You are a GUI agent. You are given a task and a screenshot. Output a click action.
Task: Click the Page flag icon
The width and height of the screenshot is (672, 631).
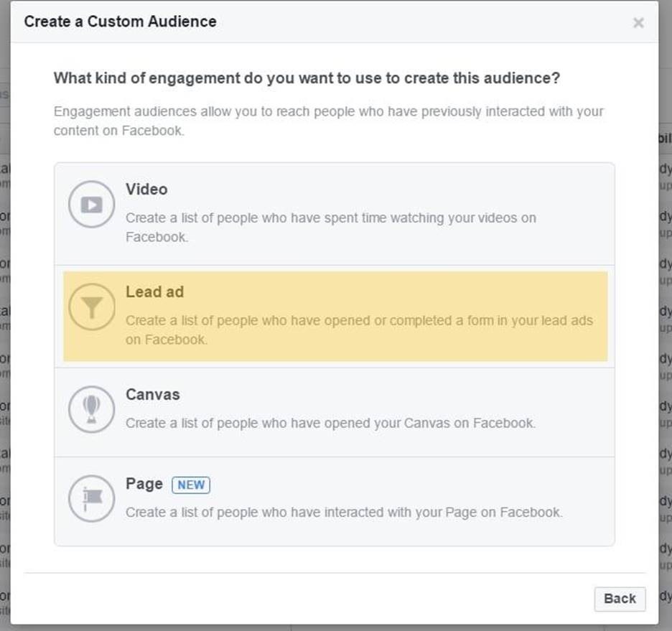[x=91, y=498]
